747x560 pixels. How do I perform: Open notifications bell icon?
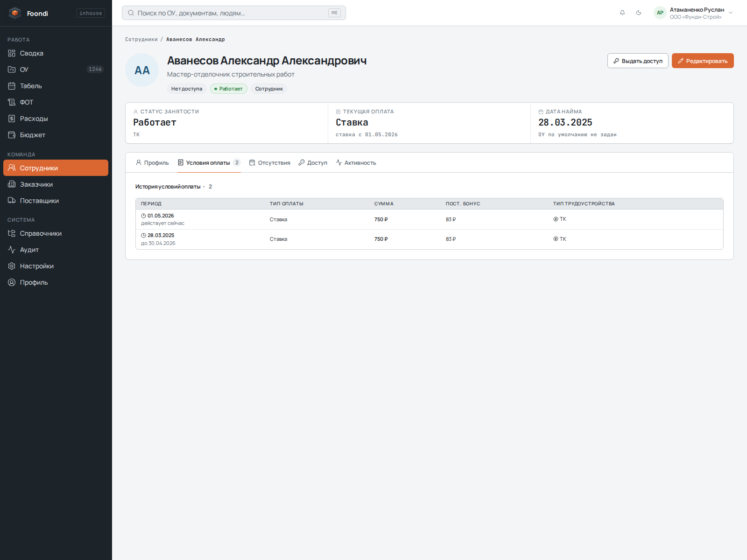[622, 13]
